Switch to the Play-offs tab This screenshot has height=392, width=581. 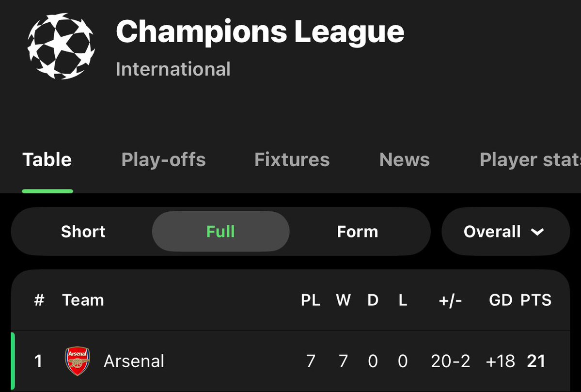pyautogui.click(x=163, y=160)
